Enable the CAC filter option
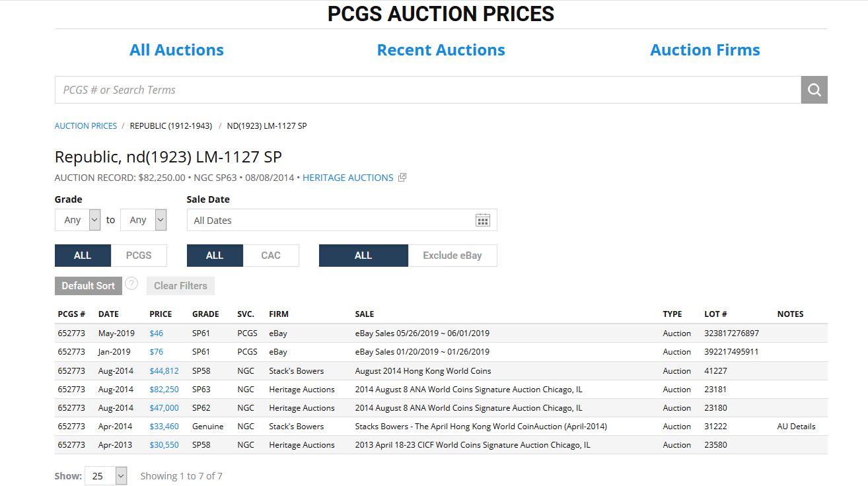The width and height of the screenshot is (868, 486). tap(271, 256)
